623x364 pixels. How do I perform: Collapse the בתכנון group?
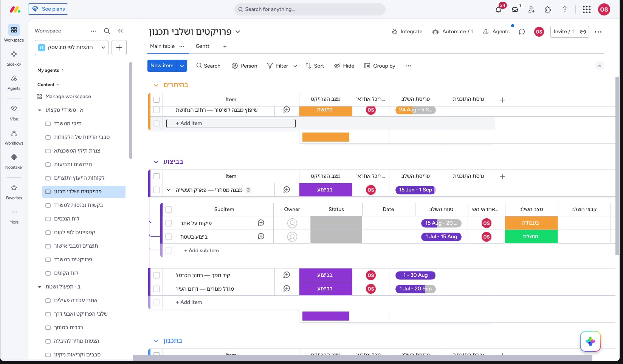(156, 341)
